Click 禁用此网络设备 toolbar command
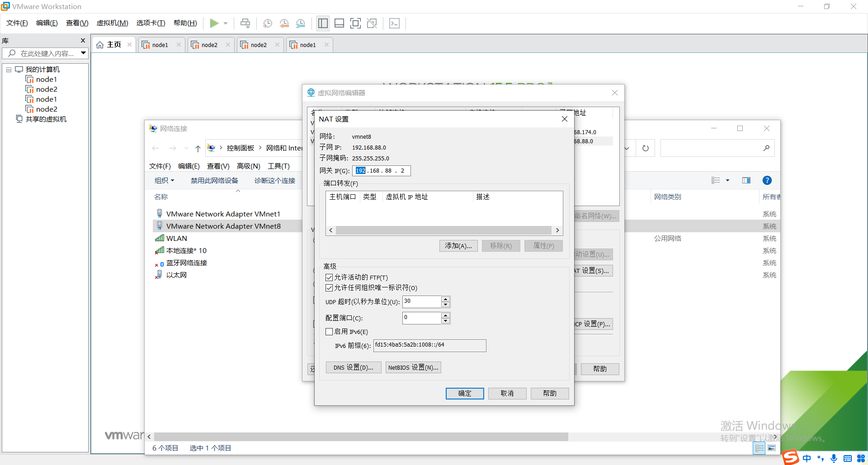The width and height of the screenshot is (868, 465). tap(214, 181)
